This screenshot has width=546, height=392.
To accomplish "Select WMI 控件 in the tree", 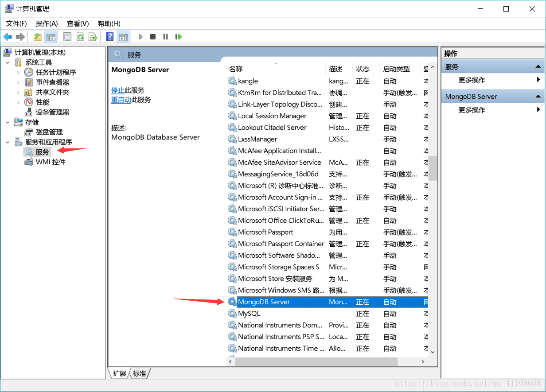I will point(51,162).
